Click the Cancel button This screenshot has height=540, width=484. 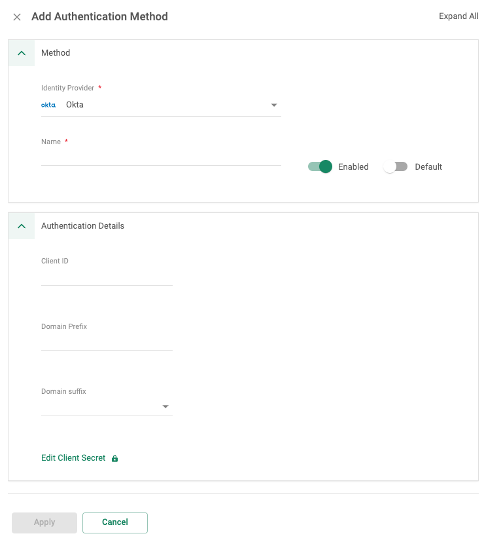coord(115,522)
